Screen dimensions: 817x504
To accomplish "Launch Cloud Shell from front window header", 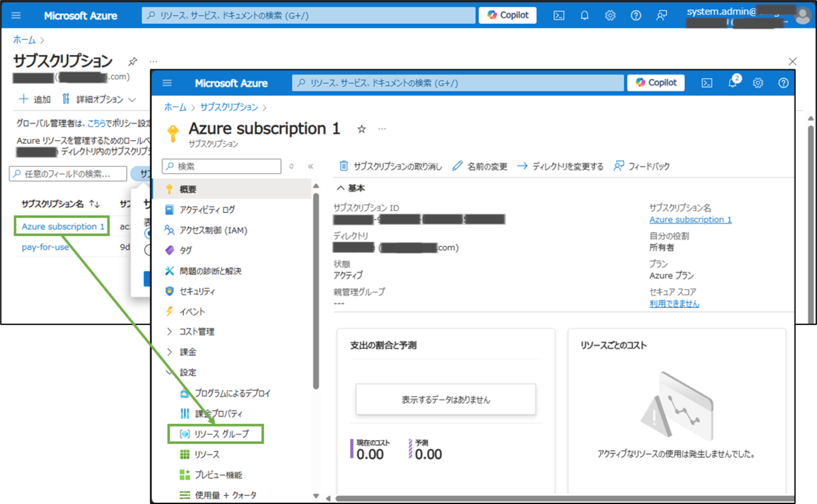I will pyautogui.click(x=707, y=83).
